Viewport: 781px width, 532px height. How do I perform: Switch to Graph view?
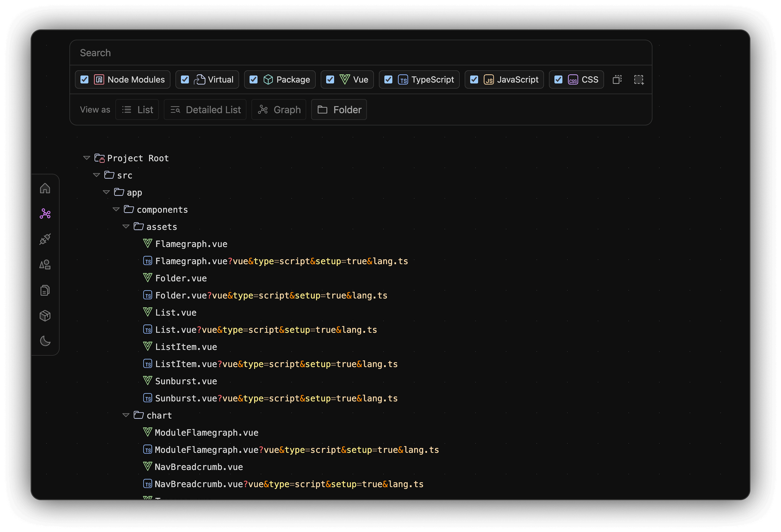point(279,110)
